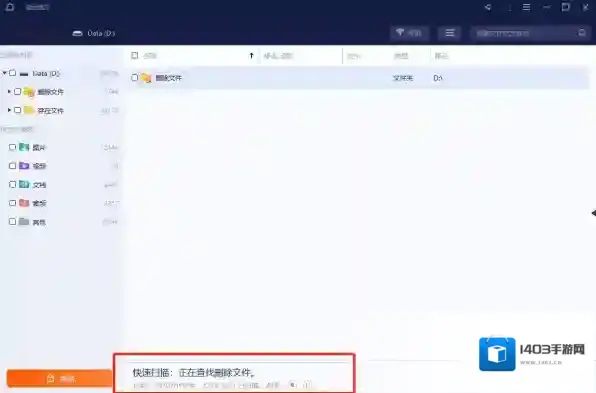This screenshot has width=596, height=393.
Task: Open the filter funnel button
Action: (x=409, y=33)
